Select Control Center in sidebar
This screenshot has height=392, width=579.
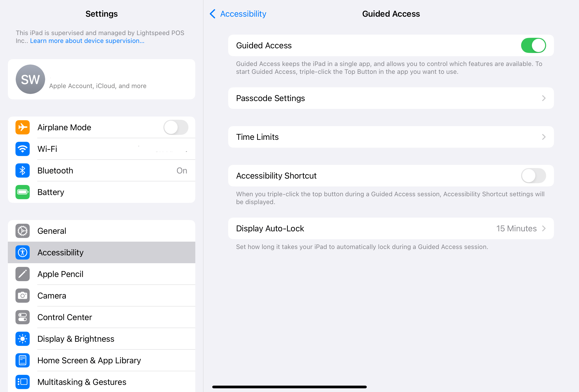[x=65, y=317]
